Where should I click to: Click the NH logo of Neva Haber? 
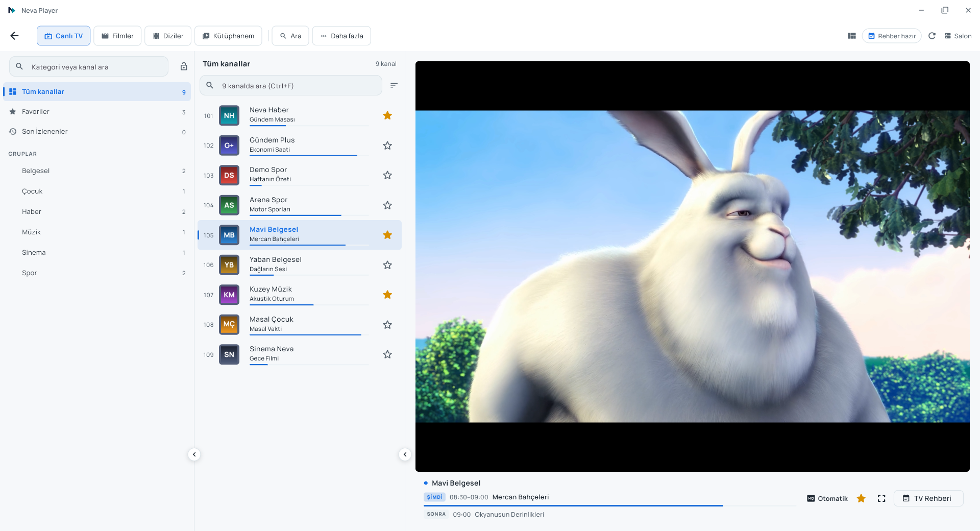tap(229, 115)
